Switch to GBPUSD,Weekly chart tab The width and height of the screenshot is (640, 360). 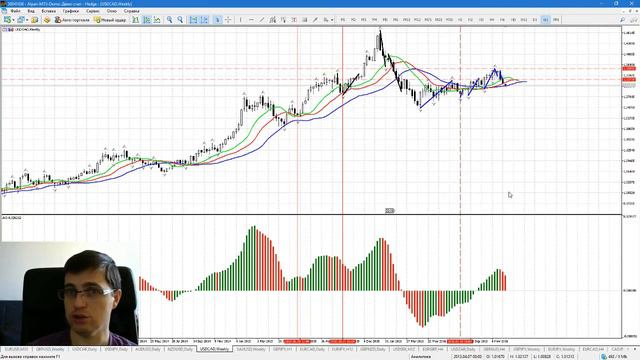click(x=50, y=349)
